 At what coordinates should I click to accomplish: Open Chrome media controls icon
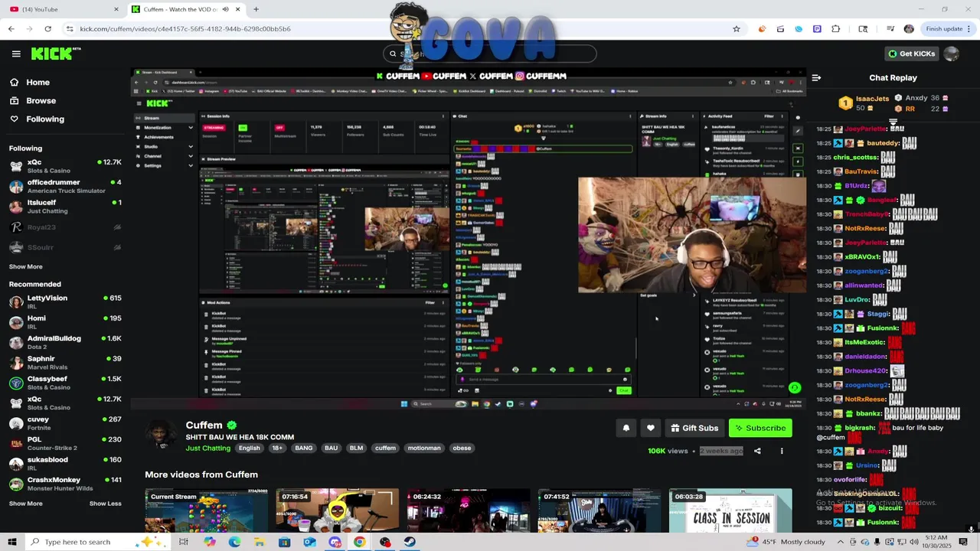[x=890, y=29]
